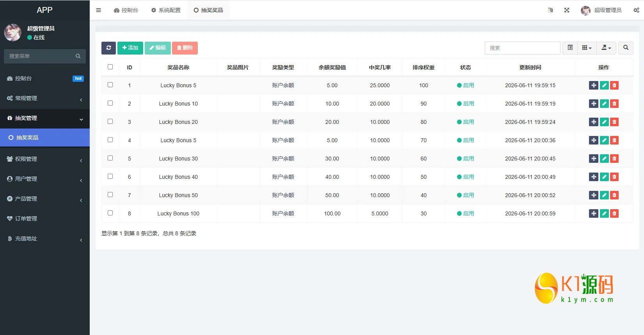Toggle 启用 status of Lucky Bonus 20
The image size is (644, 335).
point(465,122)
